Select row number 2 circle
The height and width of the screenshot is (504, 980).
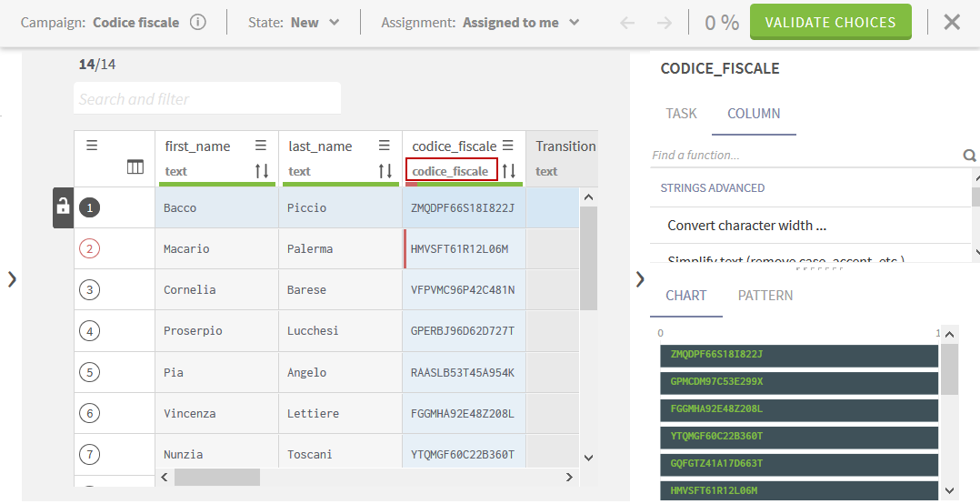pos(89,248)
